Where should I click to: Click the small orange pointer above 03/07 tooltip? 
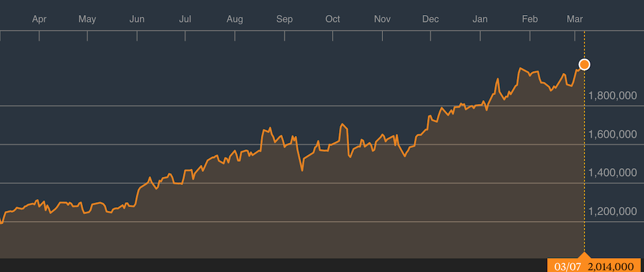point(584,256)
